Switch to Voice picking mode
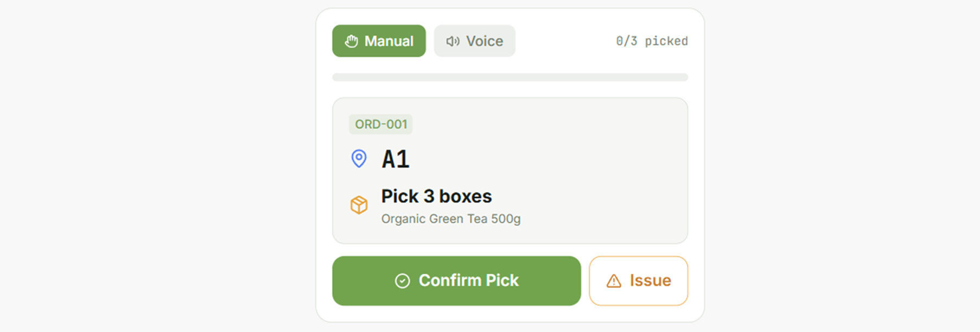Viewport: 980px width, 332px height. 474,41
